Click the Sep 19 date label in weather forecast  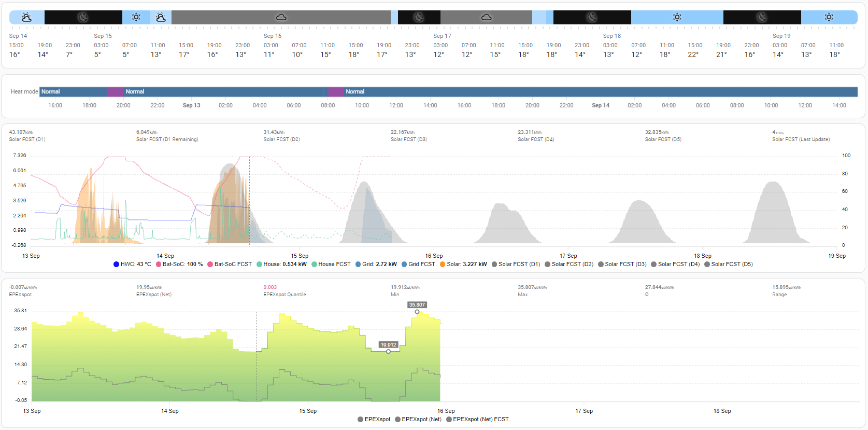781,36
